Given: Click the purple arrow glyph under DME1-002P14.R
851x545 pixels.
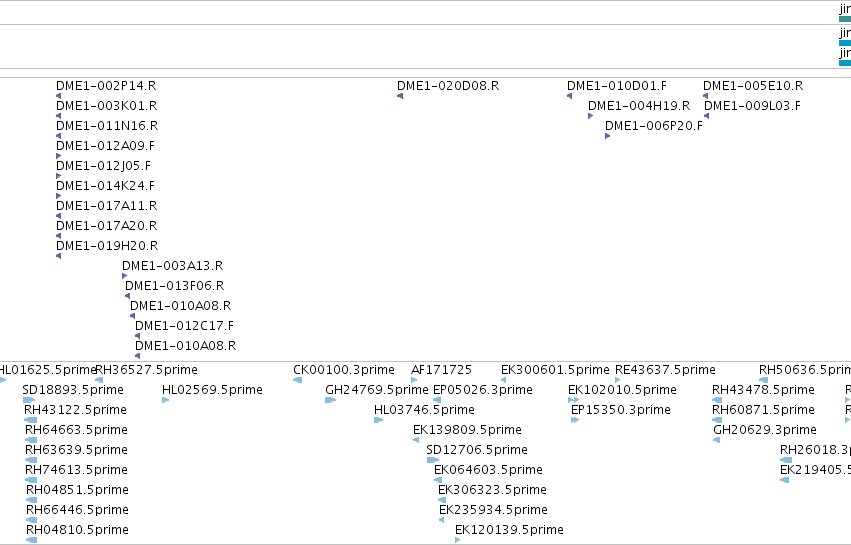Looking at the screenshot, I should pyautogui.click(x=59, y=96).
